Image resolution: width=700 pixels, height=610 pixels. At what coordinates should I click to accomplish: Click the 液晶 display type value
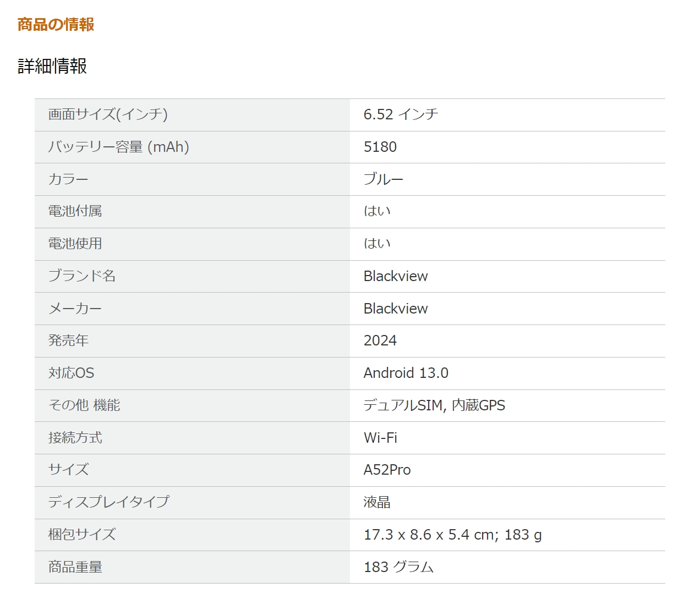[x=377, y=502]
